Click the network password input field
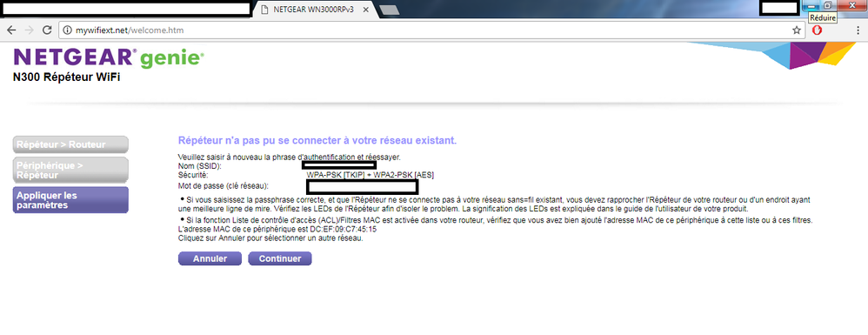 pos(363,186)
